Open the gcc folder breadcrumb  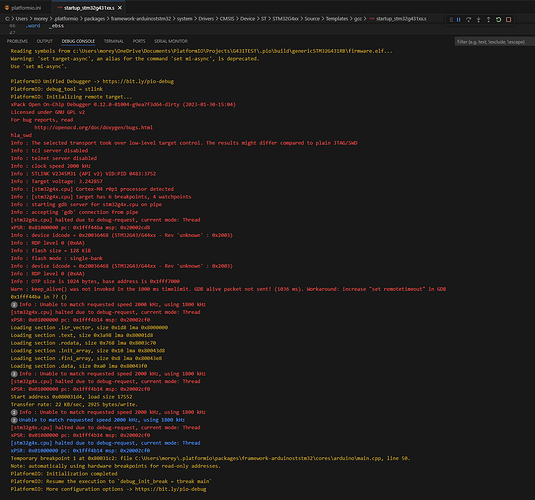coord(358,19)
